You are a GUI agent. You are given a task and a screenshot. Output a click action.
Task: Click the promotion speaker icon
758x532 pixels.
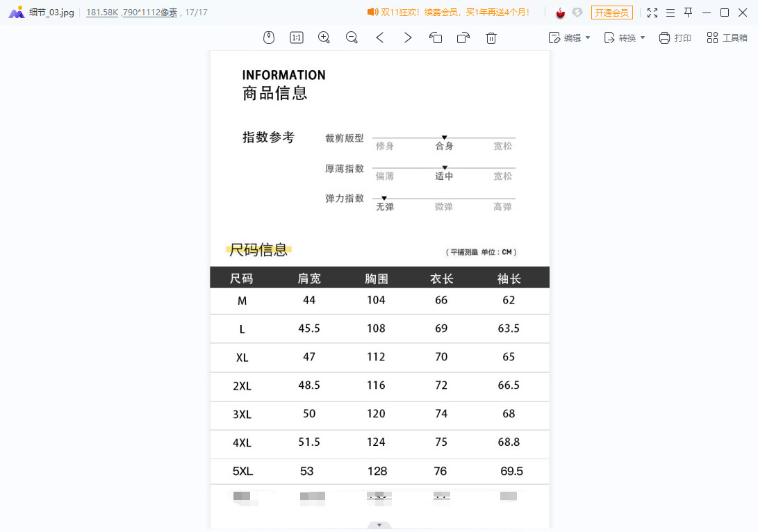pyautogui.click(x=372, y=12)
